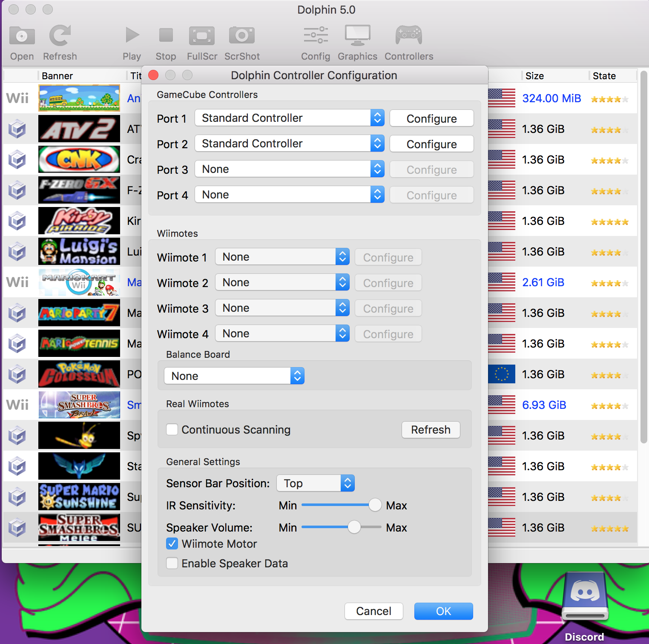649x644 pixels.
Task: Configure the Port 2 Standard Controller
Action: coord(431,144)
